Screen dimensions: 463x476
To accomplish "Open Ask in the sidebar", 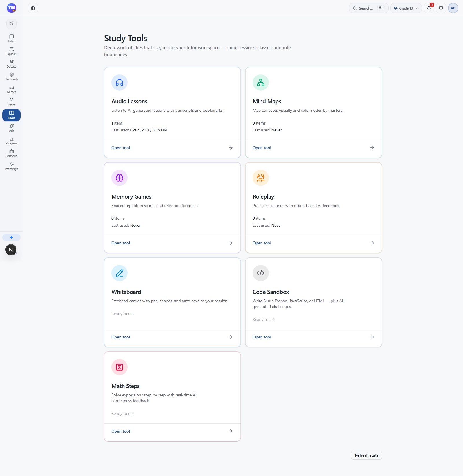I will coord(11,128).
